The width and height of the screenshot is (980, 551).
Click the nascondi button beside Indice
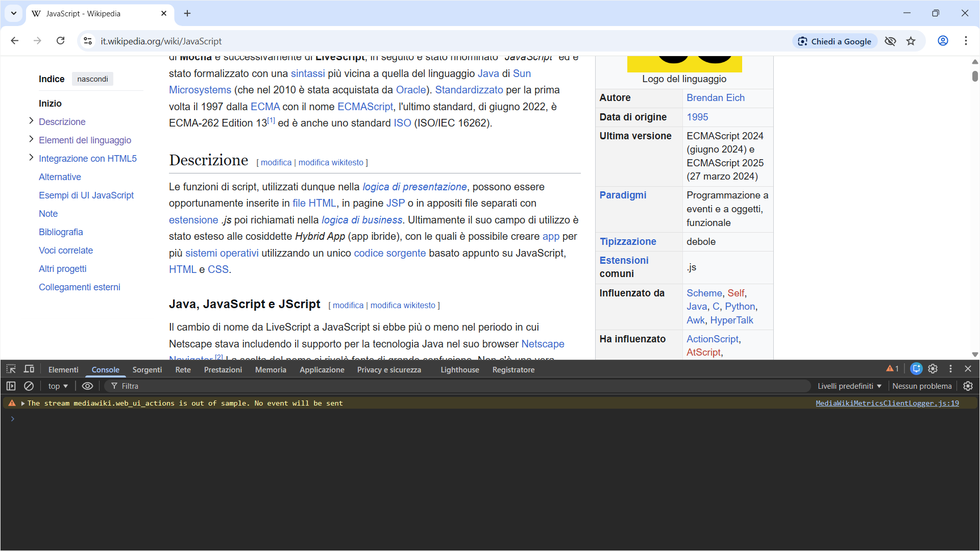point(92,79)
